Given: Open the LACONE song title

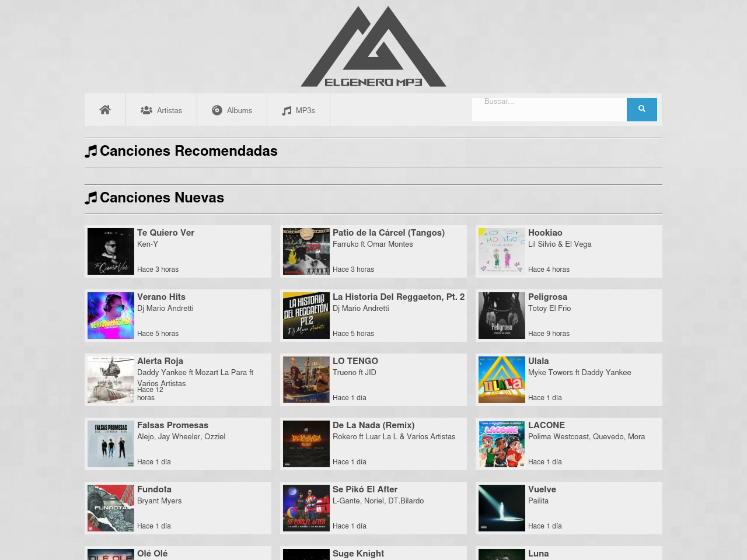Looking at the screenshot, I should [546, 425].
